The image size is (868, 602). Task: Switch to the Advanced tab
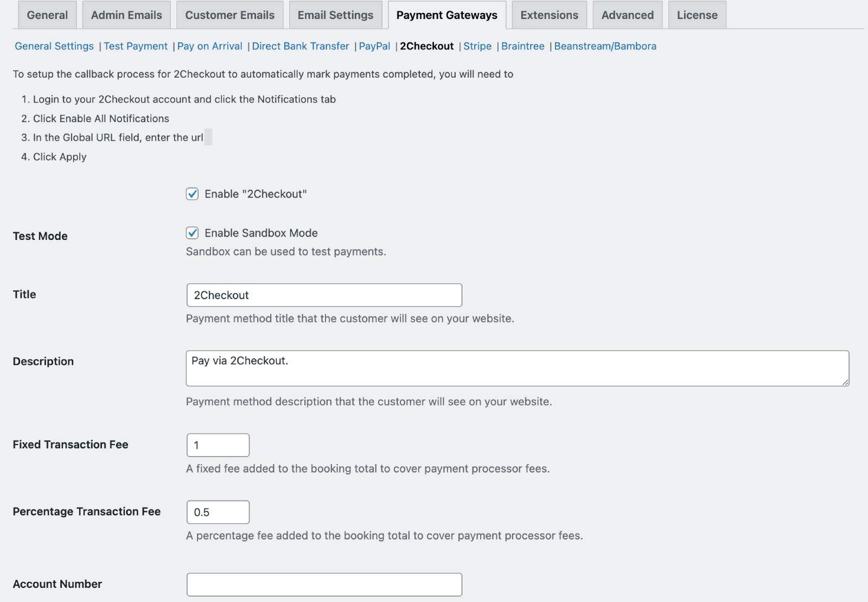tap(627, 15)
